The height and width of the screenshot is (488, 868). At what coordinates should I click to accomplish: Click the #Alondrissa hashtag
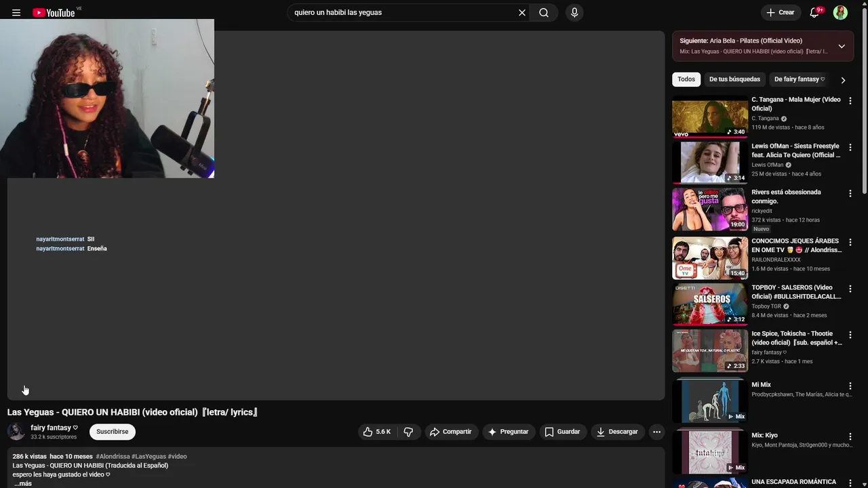pos(113,457)
